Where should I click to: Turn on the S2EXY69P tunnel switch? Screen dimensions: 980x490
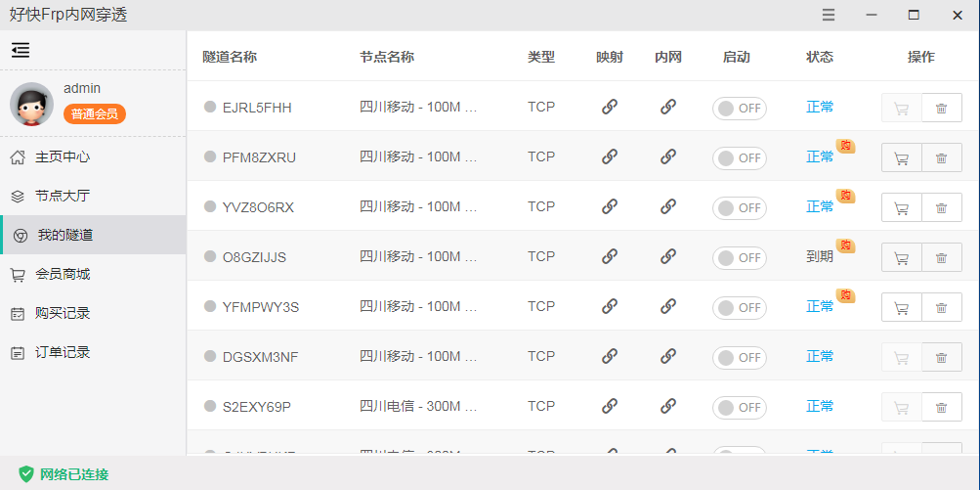[x=739, y=407]
